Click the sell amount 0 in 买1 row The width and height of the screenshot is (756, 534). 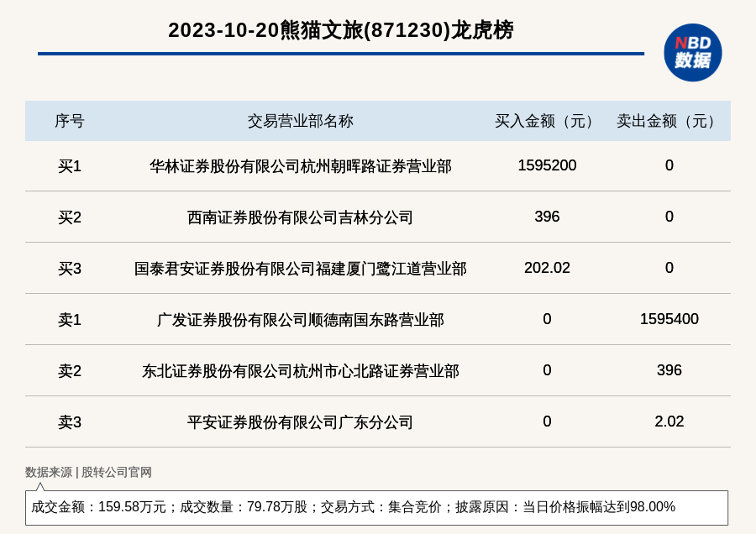click(x=669, y=165)
